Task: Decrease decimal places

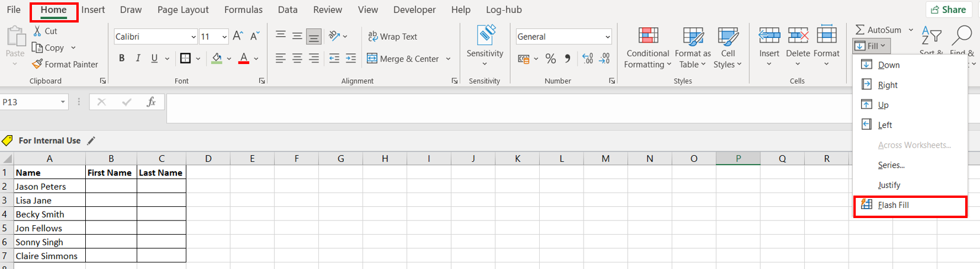Action: click(605, 59)
